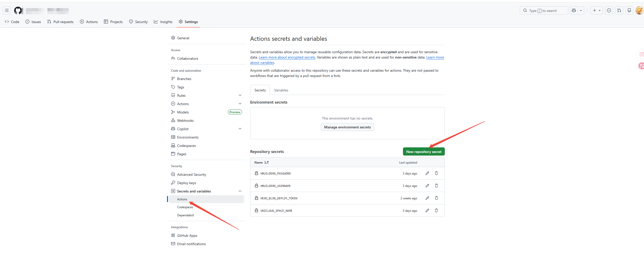Delete the UNICLOUD_SPACE_NAME secret
This screenshot has height=253, width=644.
click(436, 210)
